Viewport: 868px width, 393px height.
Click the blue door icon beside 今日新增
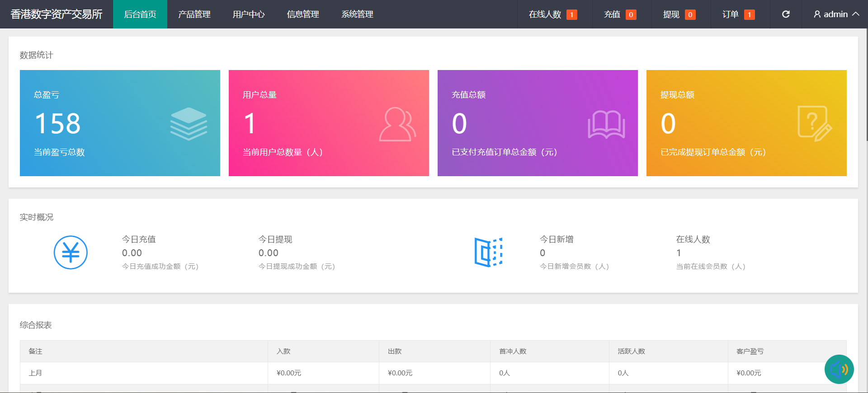488,252
